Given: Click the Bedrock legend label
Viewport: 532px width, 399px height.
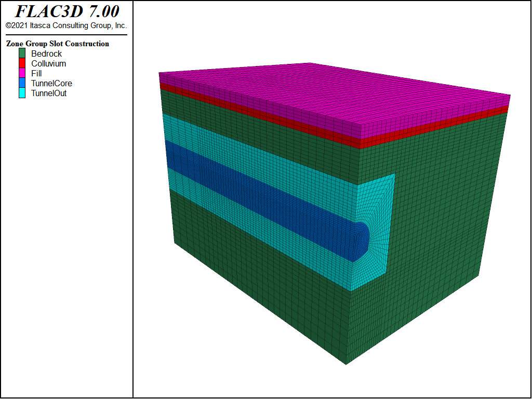Looking at the screenshot, I should (x=46, y=54).
